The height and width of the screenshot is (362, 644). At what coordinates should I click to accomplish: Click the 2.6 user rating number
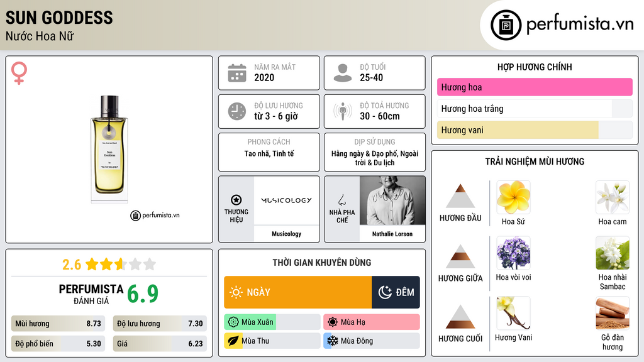pyautogui.click(x=72, y=265)
